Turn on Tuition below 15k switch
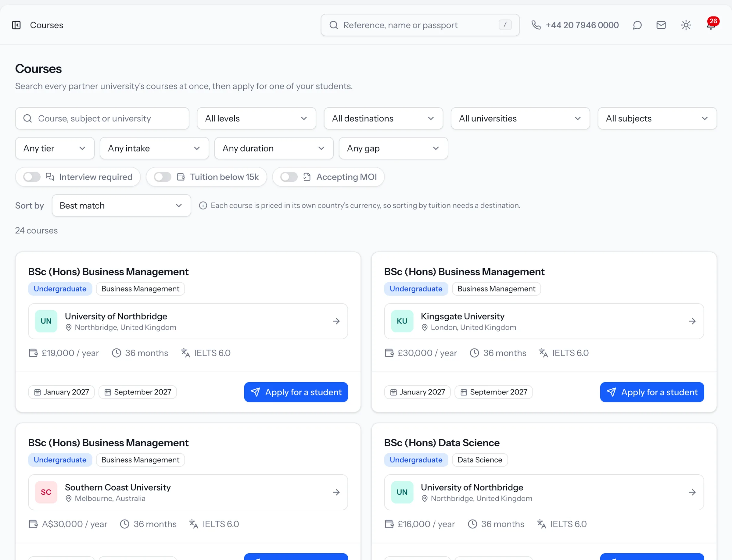 coord(163,177)
